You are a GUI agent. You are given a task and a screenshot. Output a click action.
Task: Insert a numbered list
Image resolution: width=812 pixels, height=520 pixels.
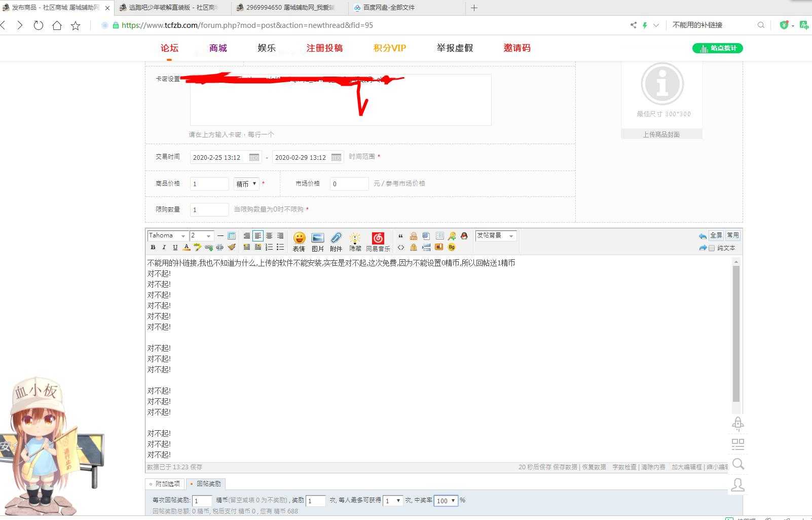pos(269,247)
